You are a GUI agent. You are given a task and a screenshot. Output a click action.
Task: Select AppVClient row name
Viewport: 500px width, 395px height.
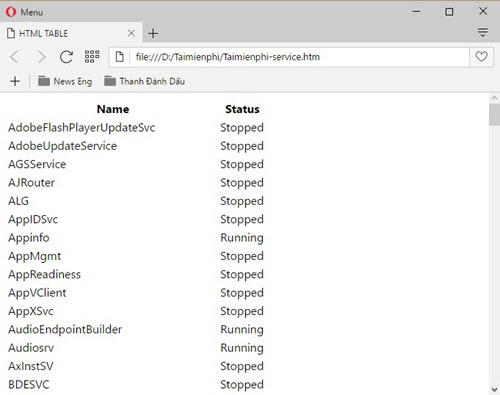tap(37, 293)
